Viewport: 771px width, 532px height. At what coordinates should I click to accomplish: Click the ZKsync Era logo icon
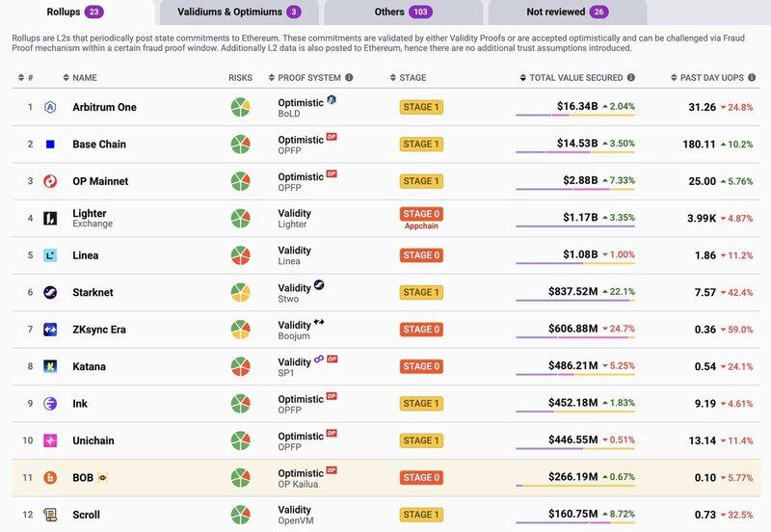click(50, 330)
